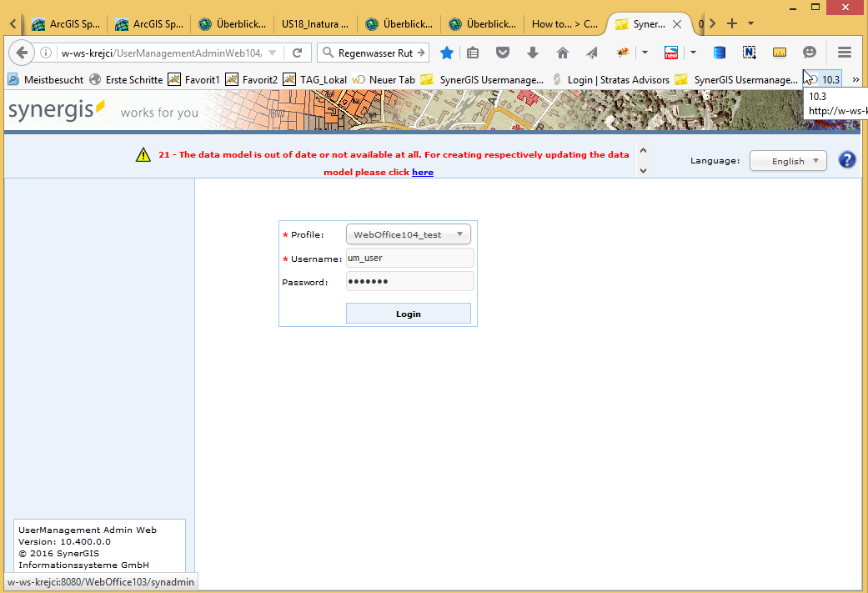Open the Language dropdown set to English
This screenshot has width=868, height=593.
(x=787, y=160)
